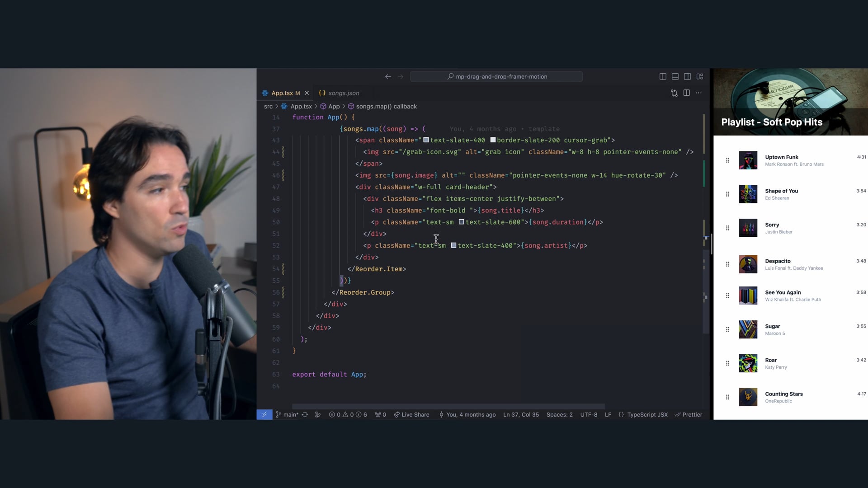Close the App.tsx tab
This screenshot has width=868, height=488.
point(307,93)
